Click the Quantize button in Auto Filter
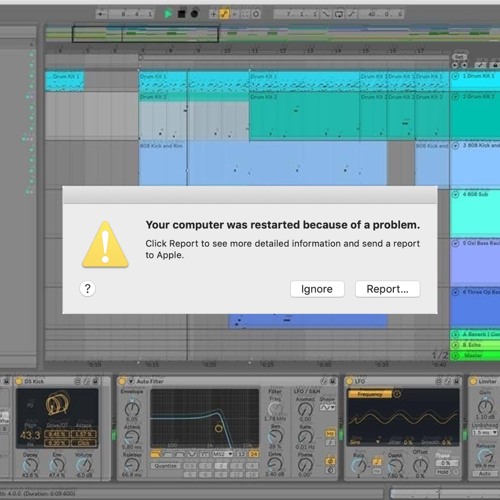The height and width of the screenshot is (500, 500). (165, 466)
